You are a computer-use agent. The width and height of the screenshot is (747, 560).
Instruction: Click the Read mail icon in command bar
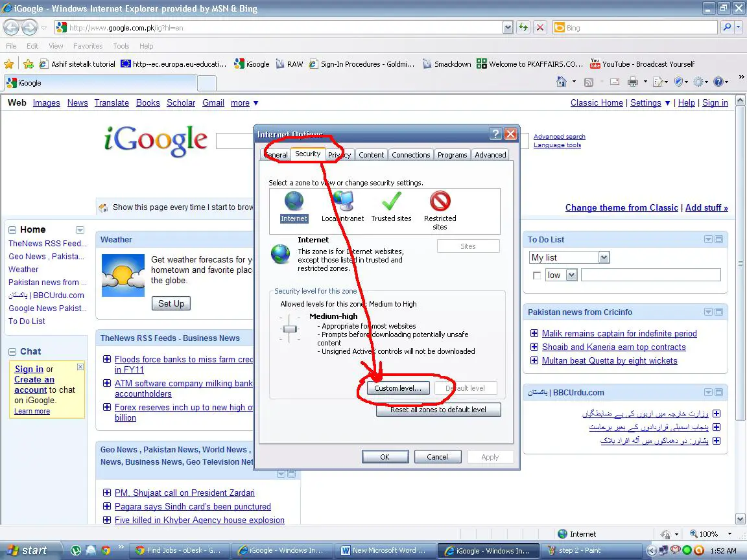click(x=615, y=82)
